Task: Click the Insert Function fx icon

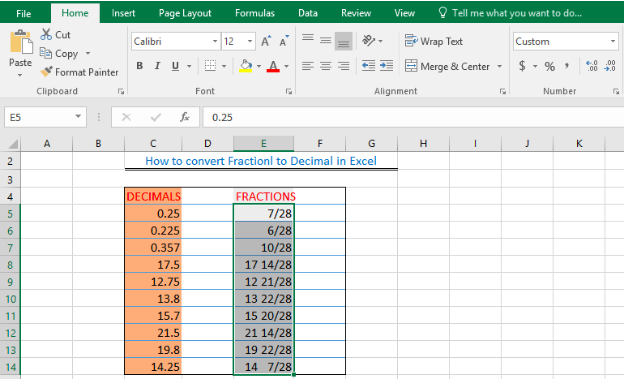Action: 184,117
